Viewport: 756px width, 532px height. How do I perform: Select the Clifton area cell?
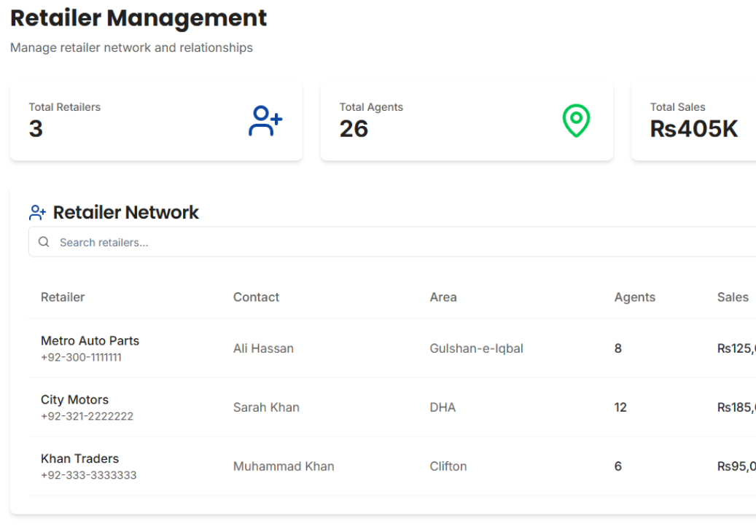coord(448,466)
